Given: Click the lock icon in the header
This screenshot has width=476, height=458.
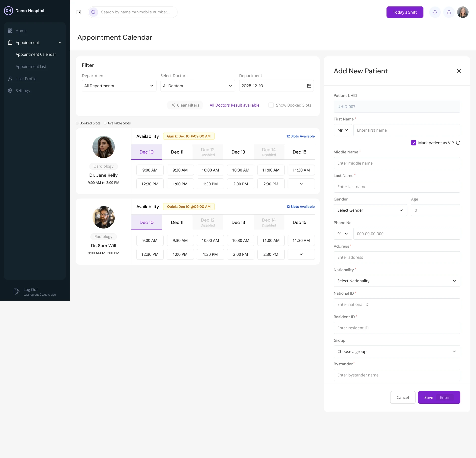Looking at the screenshot, I should (x=449, y=12).
